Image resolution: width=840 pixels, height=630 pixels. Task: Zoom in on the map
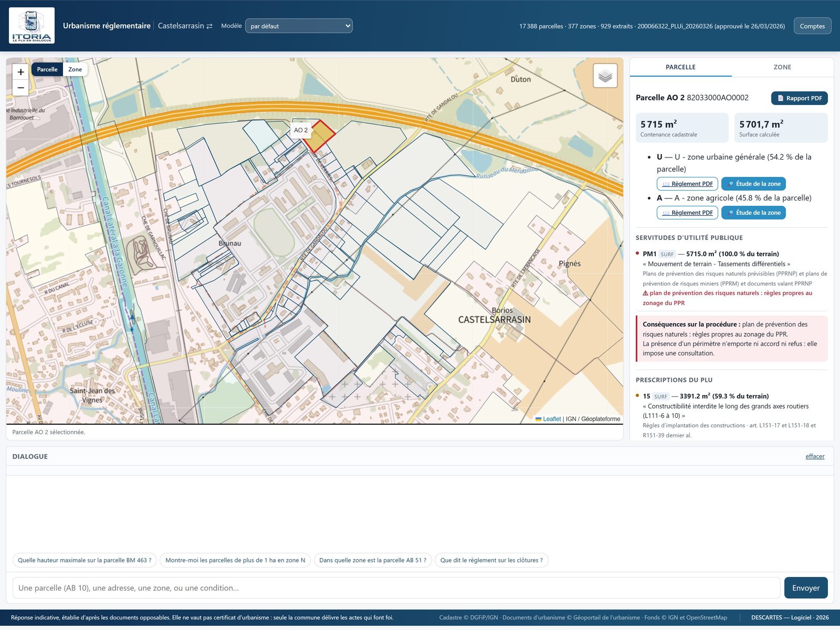pos(20,72)
